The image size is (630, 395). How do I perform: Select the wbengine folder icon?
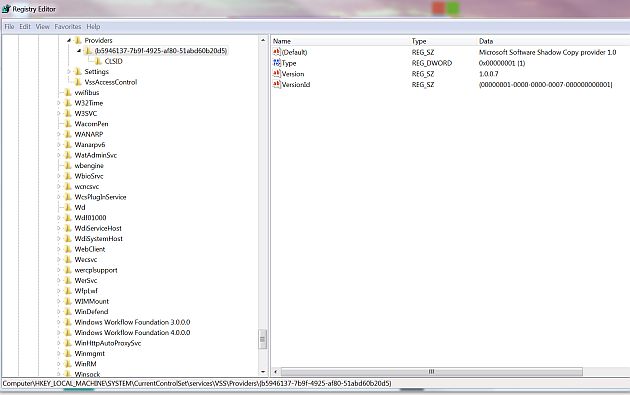(68, 166)
